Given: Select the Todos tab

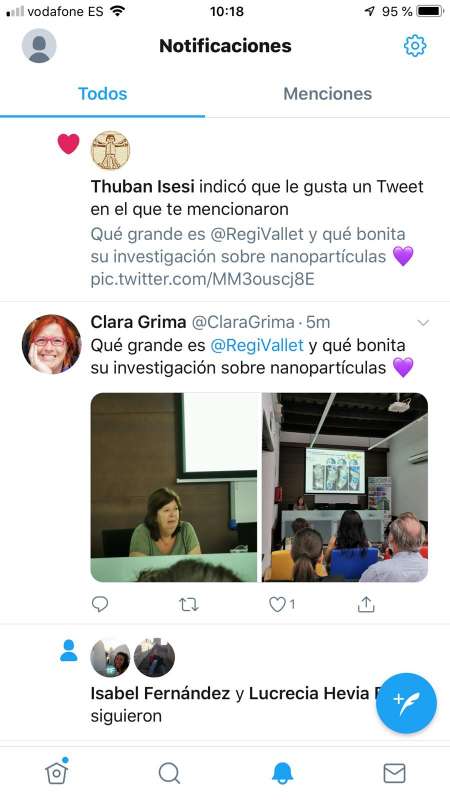Looking at the screenshot, I should (103, 94).
